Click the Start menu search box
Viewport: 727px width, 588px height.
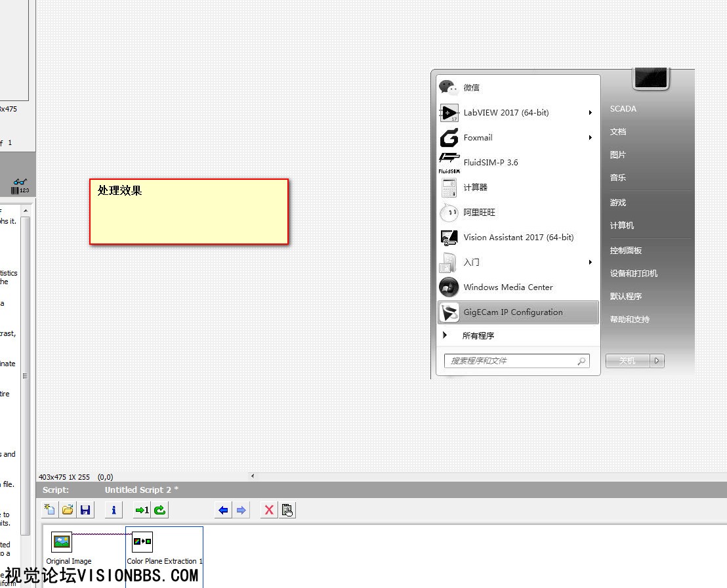pyautogui.click(x=512, y=361)
